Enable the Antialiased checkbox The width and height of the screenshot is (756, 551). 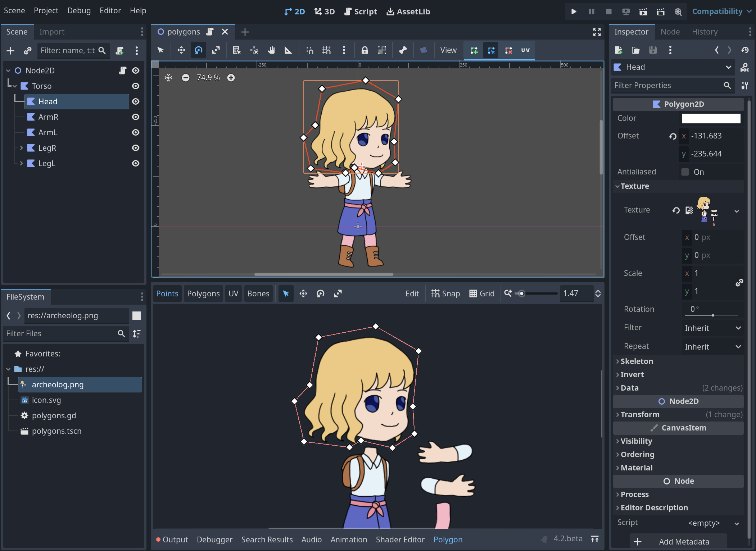684,172
